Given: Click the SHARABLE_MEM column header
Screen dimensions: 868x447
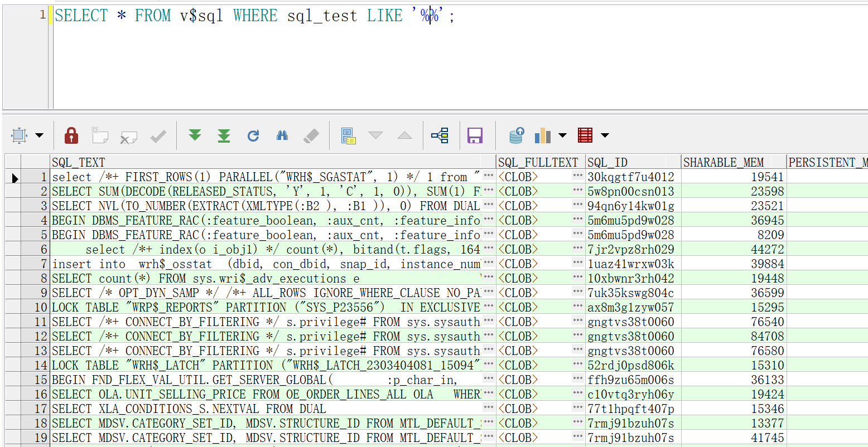Looking at the screenshot, I should [x=724, y=162].
